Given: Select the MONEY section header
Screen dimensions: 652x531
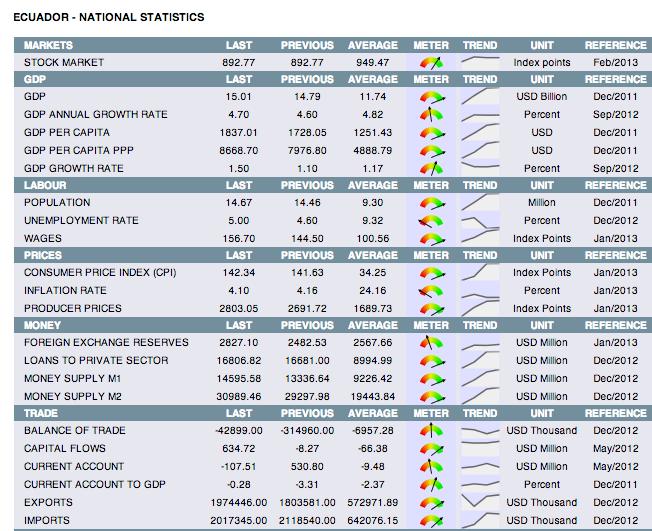Looking at the screenshot, I should (42, 325).
